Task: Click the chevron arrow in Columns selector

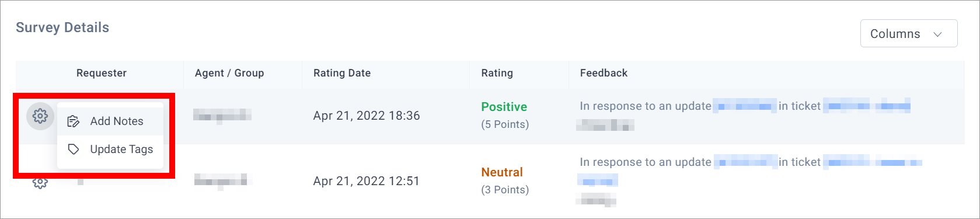Action: (x=937, y=34)
